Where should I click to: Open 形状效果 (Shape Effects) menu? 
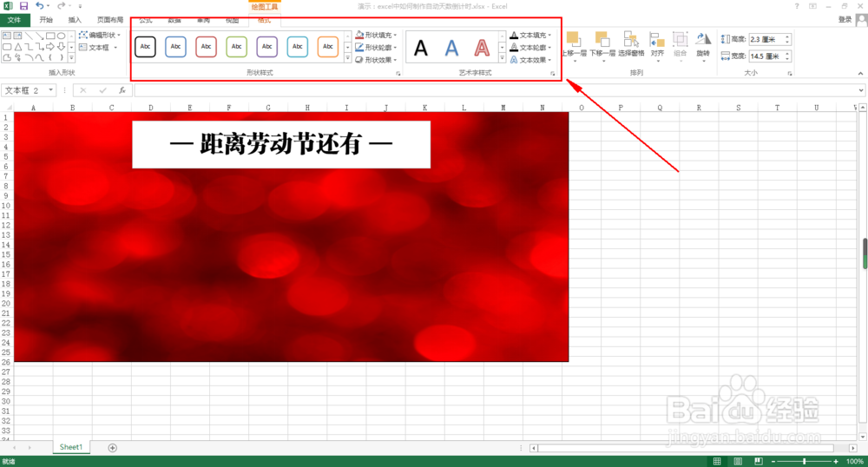click(x=376, y=60)
